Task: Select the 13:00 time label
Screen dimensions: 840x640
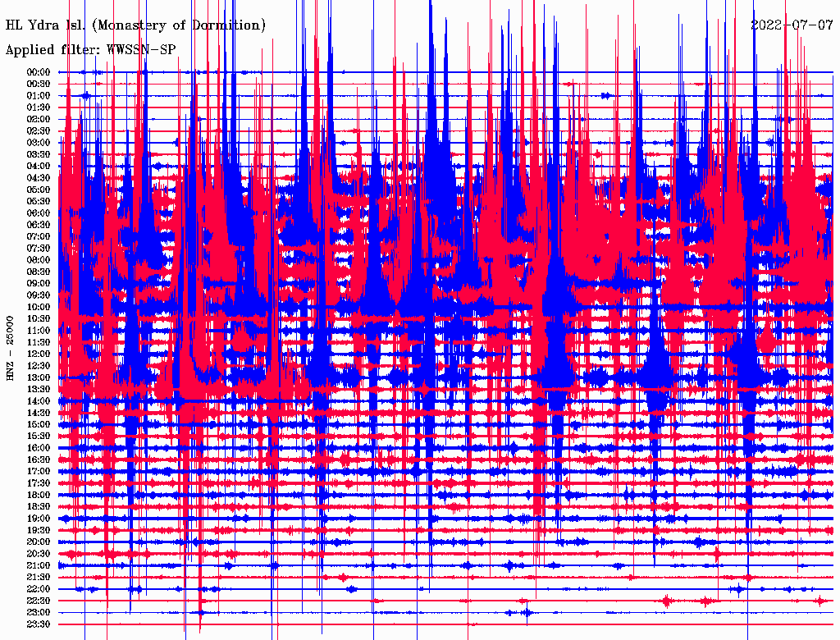Action: pos(39,377)
